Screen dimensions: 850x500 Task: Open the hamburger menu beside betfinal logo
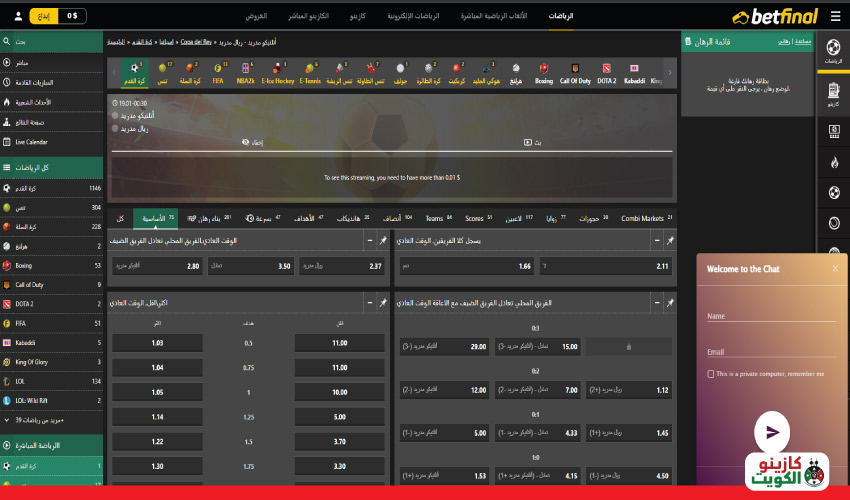point(835,16)
